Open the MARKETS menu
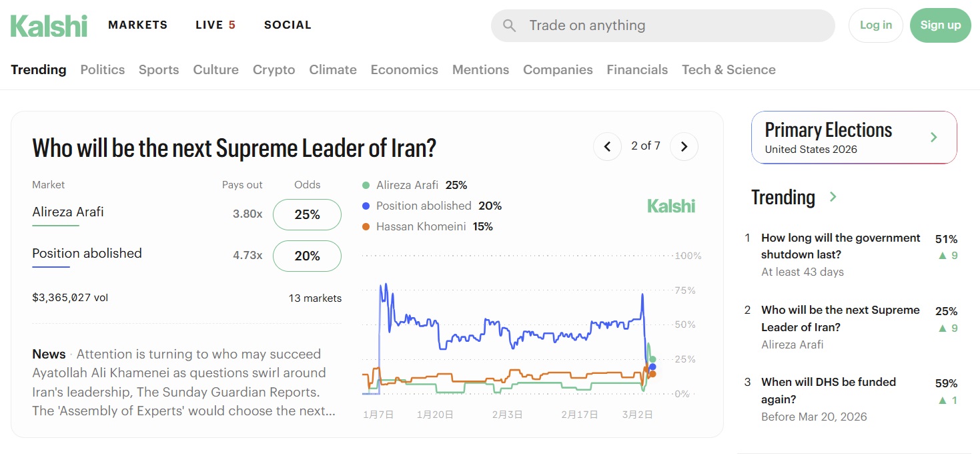This screenshot has width=980, height=454. [x=137, y=25]
